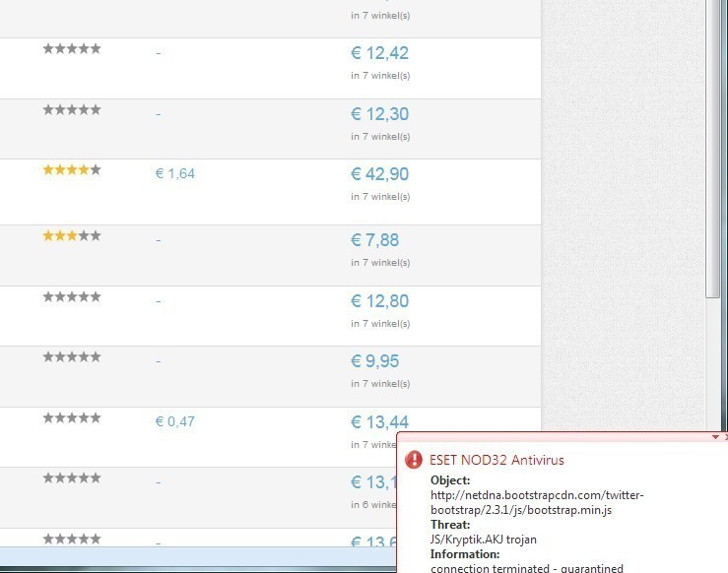Click the grey star rating beside € 12,80
The width and height of the screenshot is (728, 573).
coord(72,297)
